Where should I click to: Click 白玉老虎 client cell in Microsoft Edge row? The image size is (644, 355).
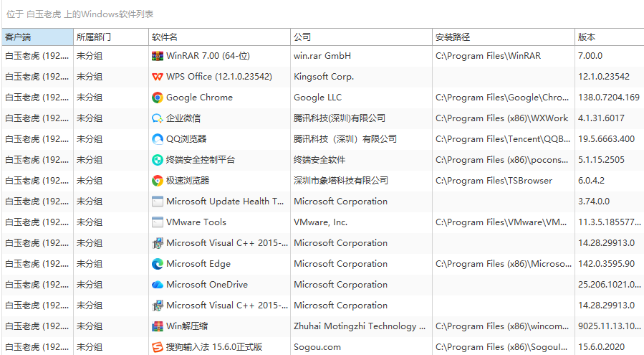tap(37, 264)
